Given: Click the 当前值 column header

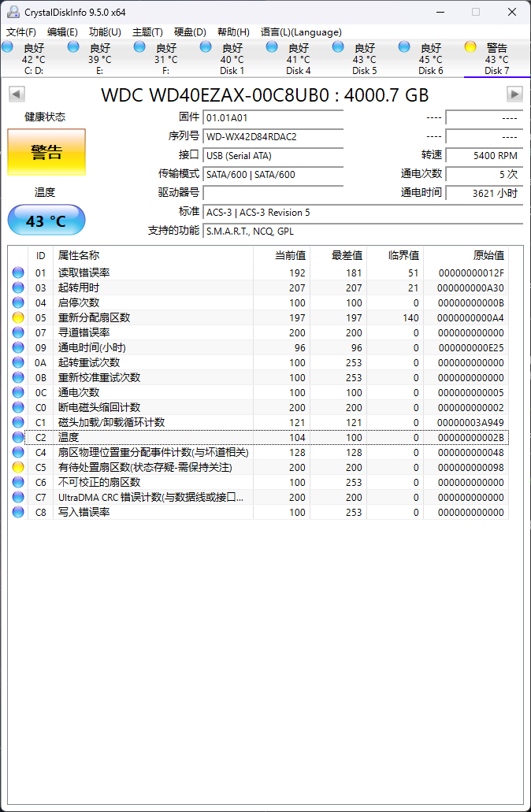Looking at the screenshot, I should coord(282,255).
